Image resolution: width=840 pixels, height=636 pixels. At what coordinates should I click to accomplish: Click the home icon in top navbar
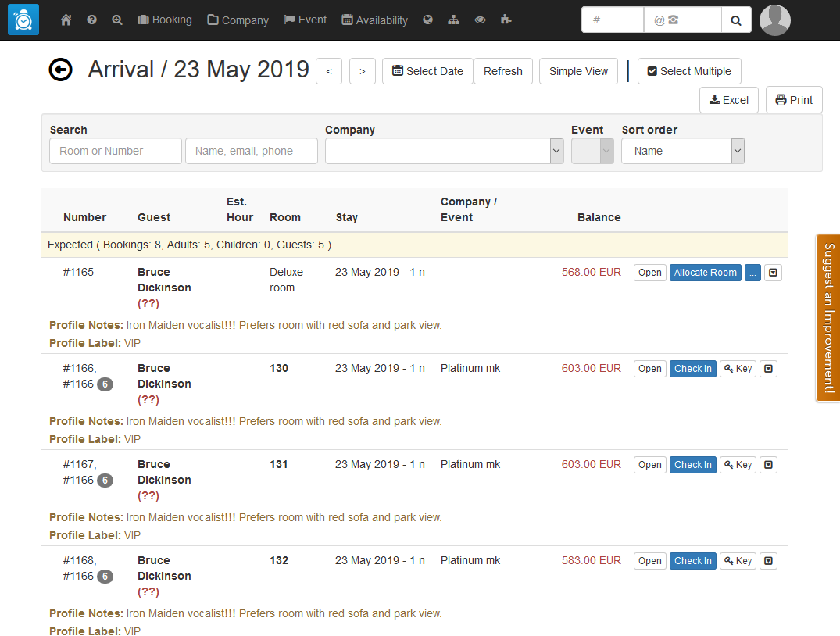click(x=66, y=20)
